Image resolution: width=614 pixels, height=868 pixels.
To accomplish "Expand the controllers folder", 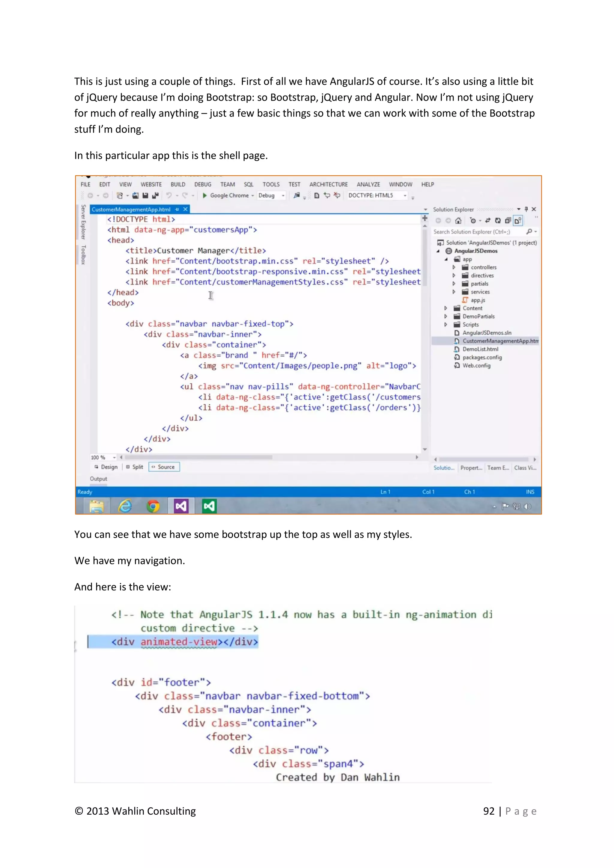I will click(454, 267).
